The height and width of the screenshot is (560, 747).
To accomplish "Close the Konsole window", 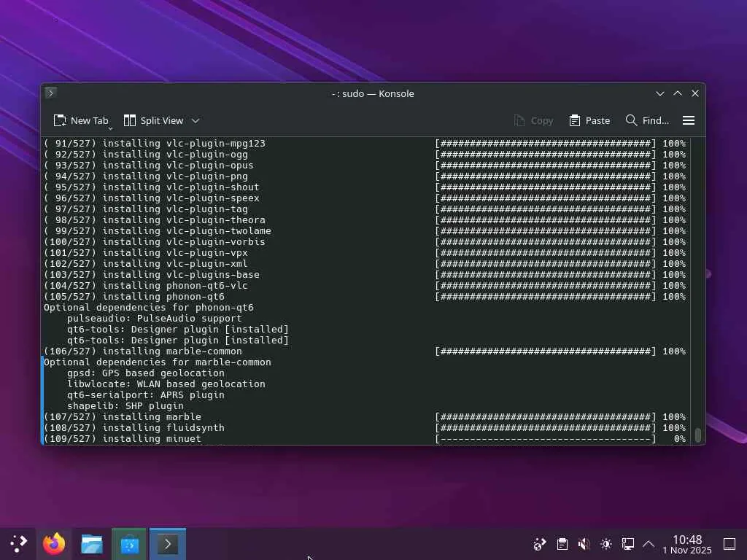I will point(695,93).
